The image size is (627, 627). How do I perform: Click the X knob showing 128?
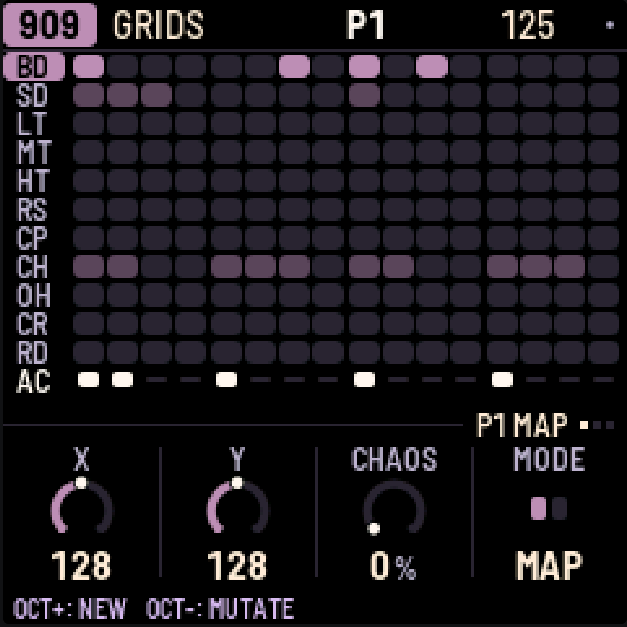click(x=82, y=507)
